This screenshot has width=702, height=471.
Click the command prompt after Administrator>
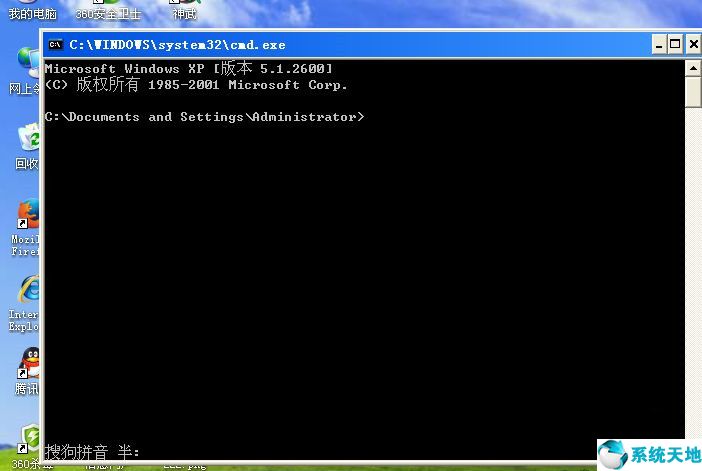point(370,117)
